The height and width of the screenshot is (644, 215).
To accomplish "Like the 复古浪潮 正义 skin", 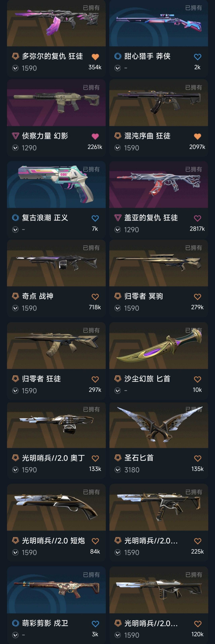I will 95,218.
